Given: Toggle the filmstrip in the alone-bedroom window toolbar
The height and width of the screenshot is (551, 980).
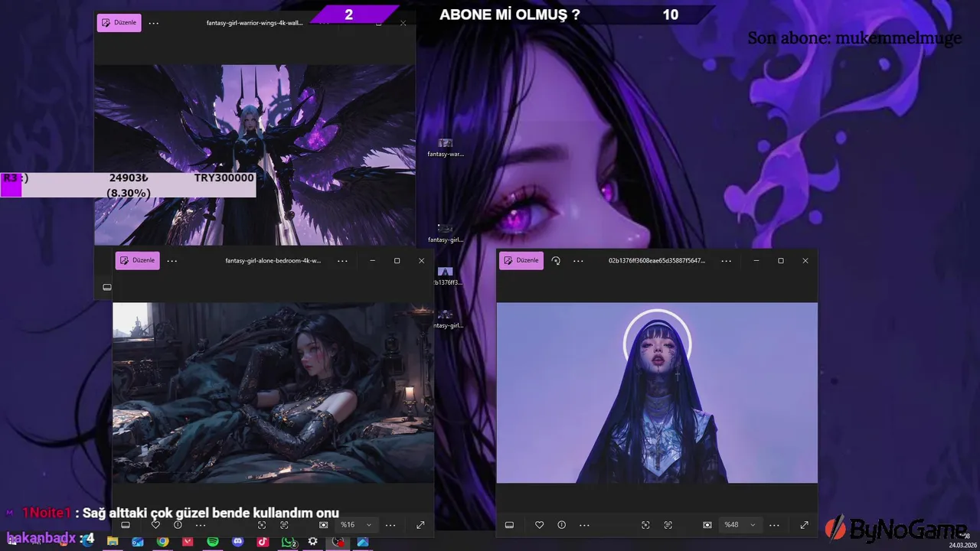Looking at the screenshot, I should click(126, 525).
